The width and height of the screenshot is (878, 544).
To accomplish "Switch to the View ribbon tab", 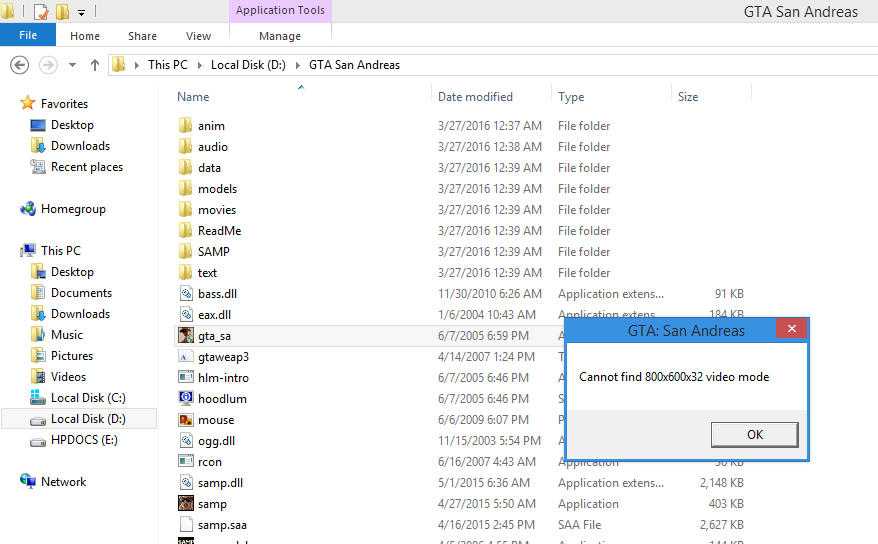I will [x=198, y=36].
